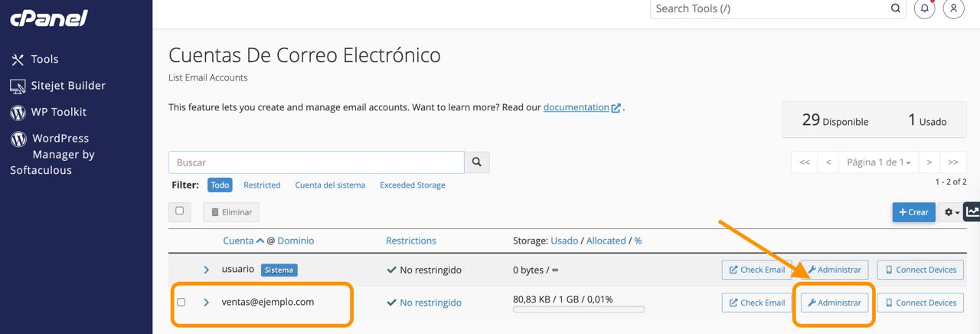Go to the last page with >>
This screenshot has height=334, width=980.
coord(953,162)
